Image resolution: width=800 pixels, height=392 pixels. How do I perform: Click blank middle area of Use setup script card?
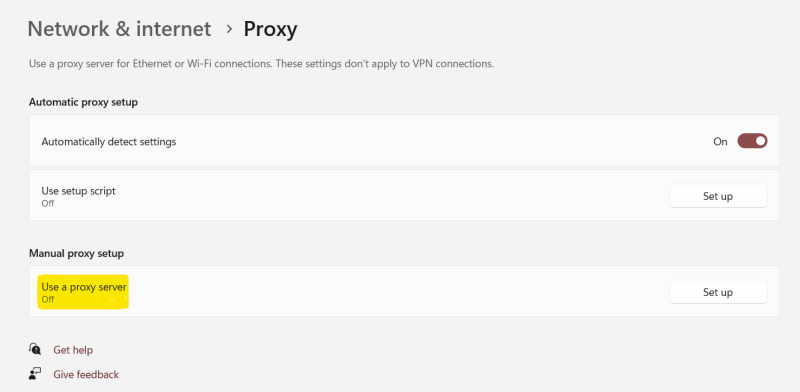tap(393, 197)
